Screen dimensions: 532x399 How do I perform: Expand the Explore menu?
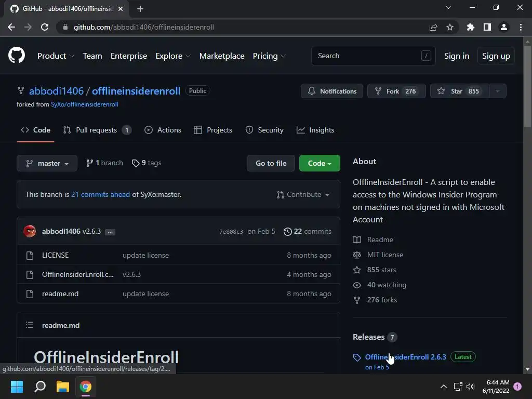click(x=173, y=56)
